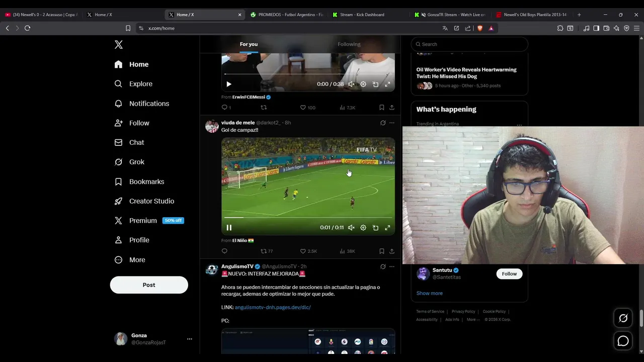Open the floating chat messages button
This screenshot has height=362, width=644.
(x=623, y=341)
